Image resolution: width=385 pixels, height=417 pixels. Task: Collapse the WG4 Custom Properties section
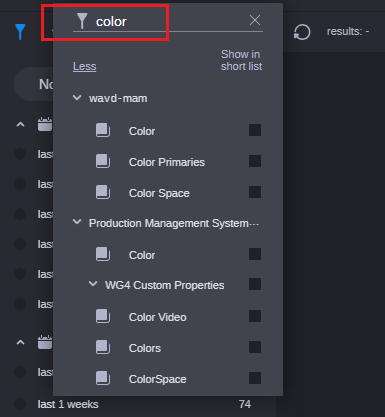(93, 284)
